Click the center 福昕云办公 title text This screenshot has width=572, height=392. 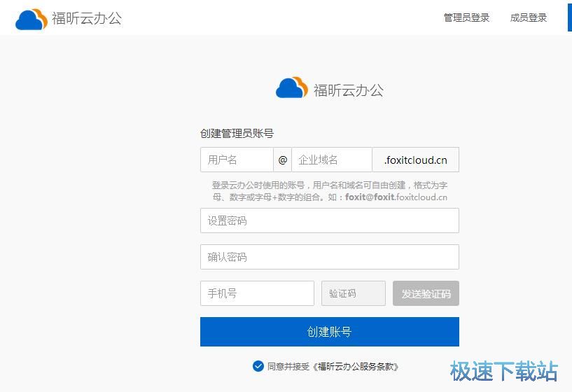pyautogui.click(x=348, y=90)
